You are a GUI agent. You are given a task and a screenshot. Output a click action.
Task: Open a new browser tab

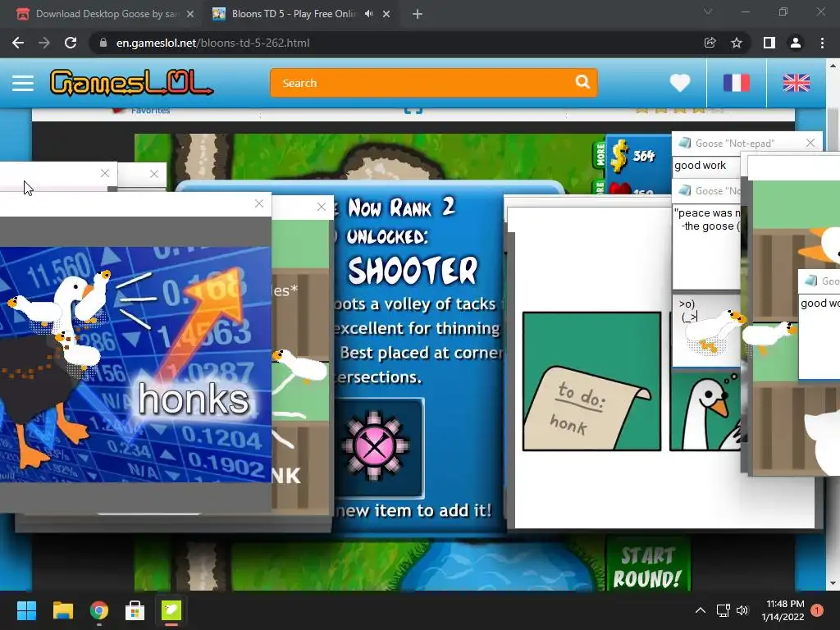[x=418, y=14]
